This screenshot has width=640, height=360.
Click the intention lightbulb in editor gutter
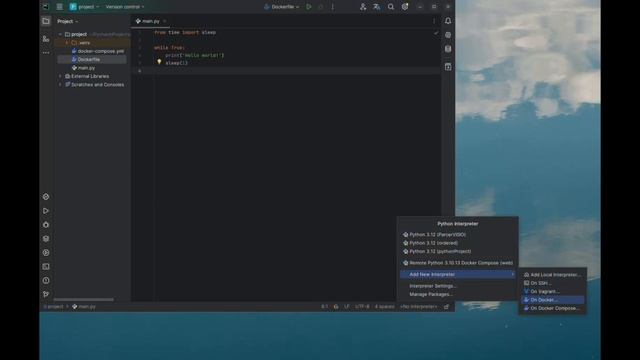pyautogui.click(x=159, y=62)
